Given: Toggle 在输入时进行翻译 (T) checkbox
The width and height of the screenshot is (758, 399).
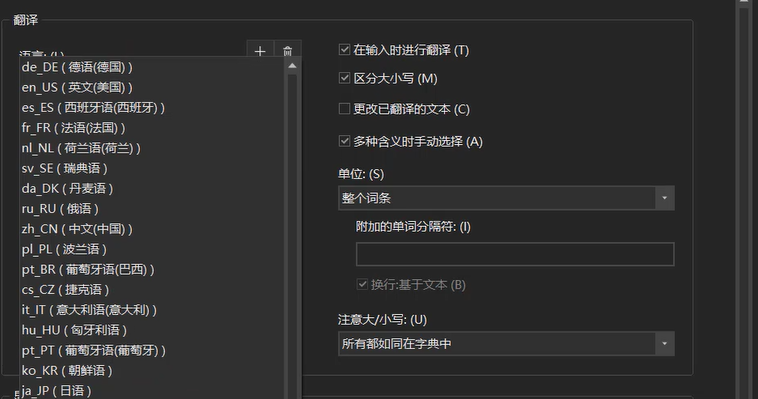Looking at the screenshot, I should pyautogui.click(x=344, y=49).
